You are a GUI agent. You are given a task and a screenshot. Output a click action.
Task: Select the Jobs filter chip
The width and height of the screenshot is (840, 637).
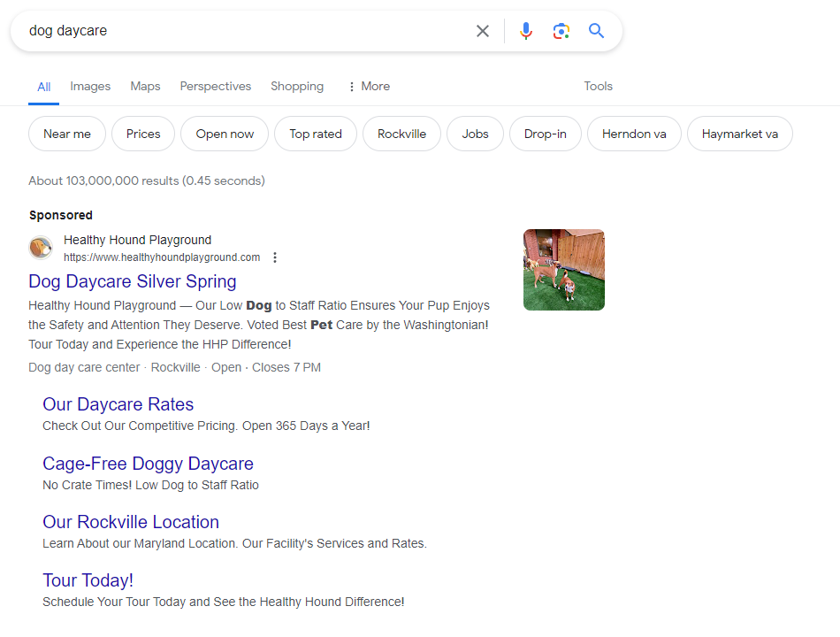point(475,134)
